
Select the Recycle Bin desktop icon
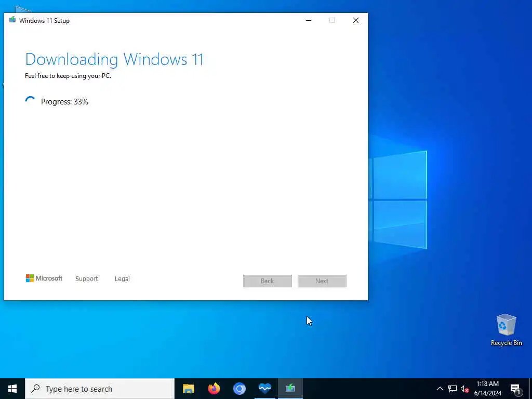(506, 330)
